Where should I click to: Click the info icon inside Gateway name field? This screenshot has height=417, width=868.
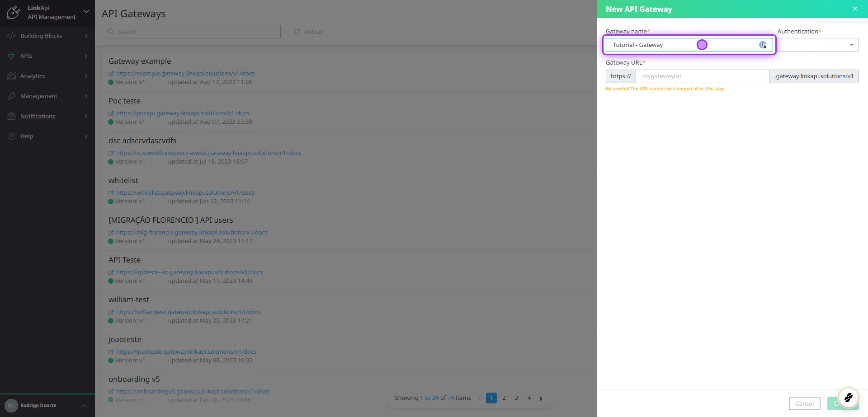pyautogui.click(x=763, y=45)
